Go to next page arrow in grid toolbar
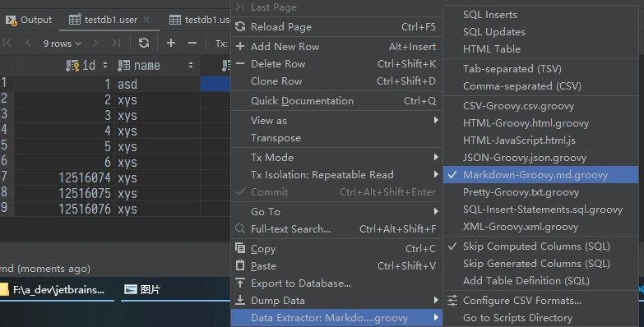 (95, 43)
